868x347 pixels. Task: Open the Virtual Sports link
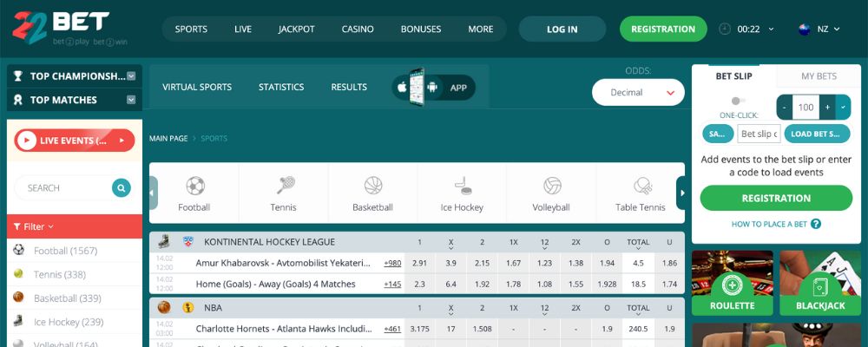[197, 87]
